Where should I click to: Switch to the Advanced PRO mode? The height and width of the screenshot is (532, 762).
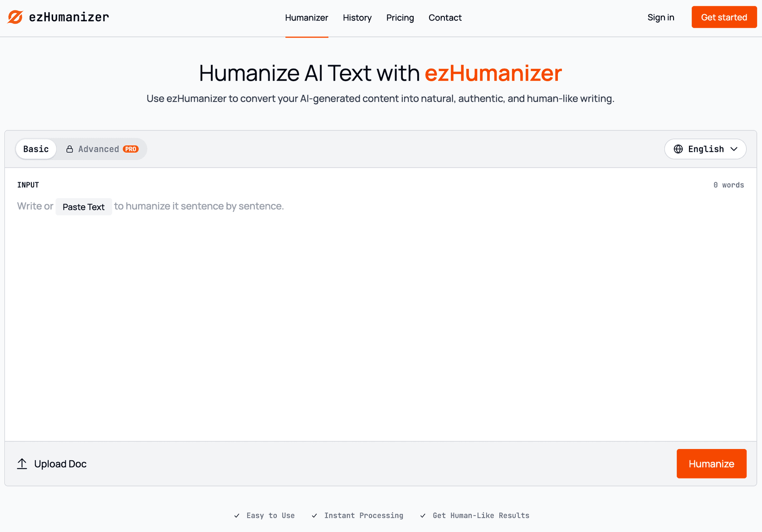pyautogui.click(x=102, y=149)
